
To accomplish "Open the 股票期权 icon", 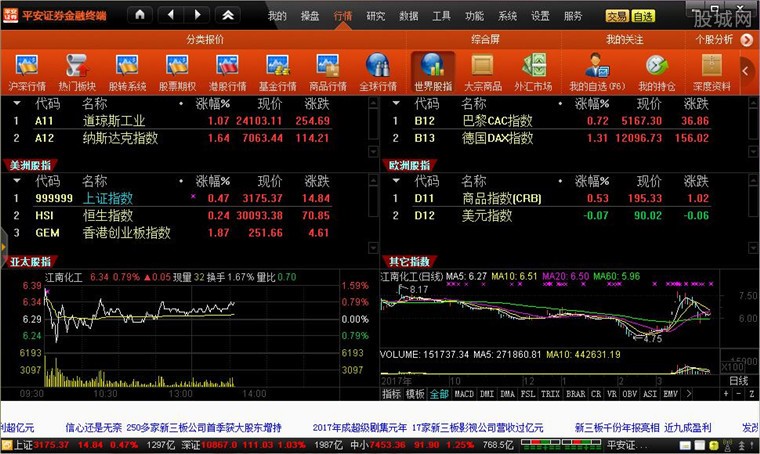I will (x=177, y=73).
